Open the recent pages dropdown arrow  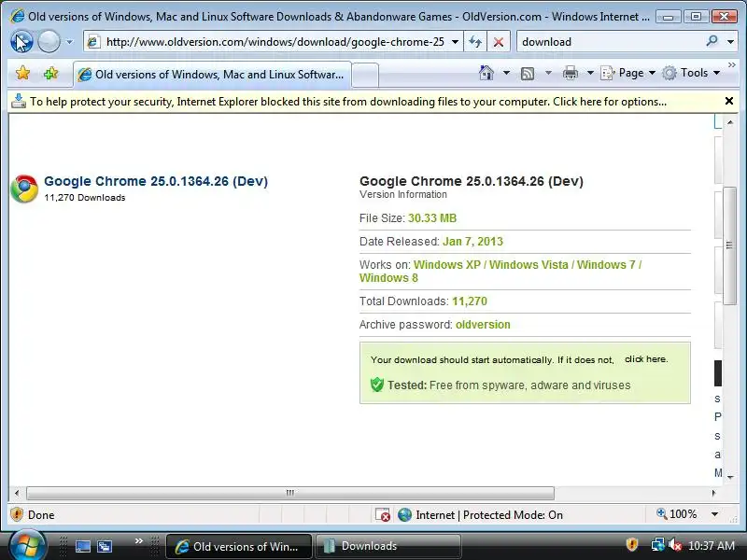tap(69, 42)
